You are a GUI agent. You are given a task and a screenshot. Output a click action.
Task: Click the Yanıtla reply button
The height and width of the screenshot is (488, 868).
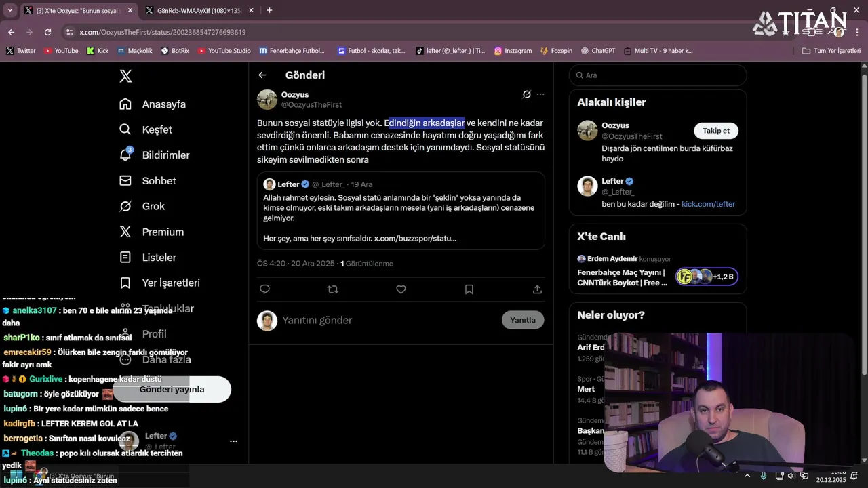click(x=523, y=320)
